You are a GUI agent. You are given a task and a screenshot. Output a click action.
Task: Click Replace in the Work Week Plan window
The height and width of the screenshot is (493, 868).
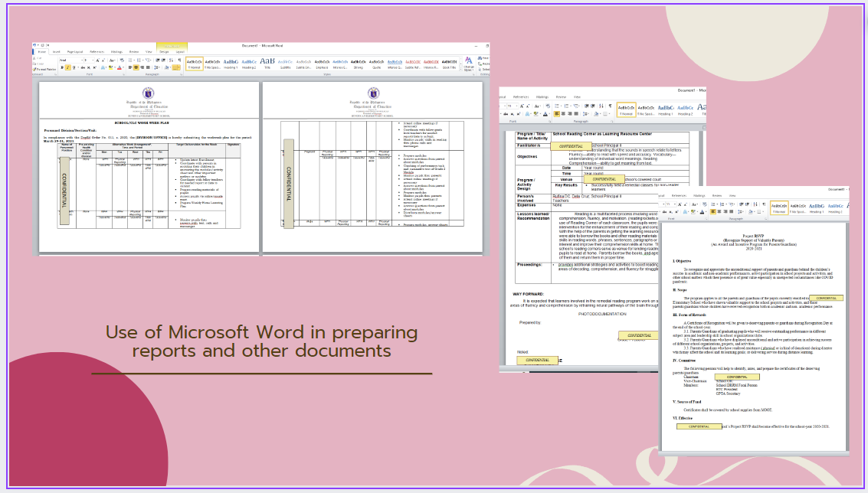coord(485,64)
